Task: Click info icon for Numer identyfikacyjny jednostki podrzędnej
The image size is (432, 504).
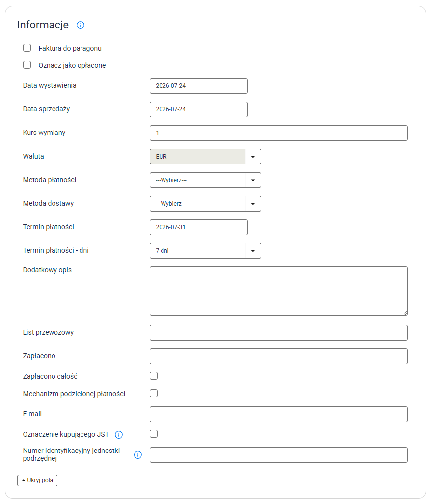Action: (x=138, y=455)
